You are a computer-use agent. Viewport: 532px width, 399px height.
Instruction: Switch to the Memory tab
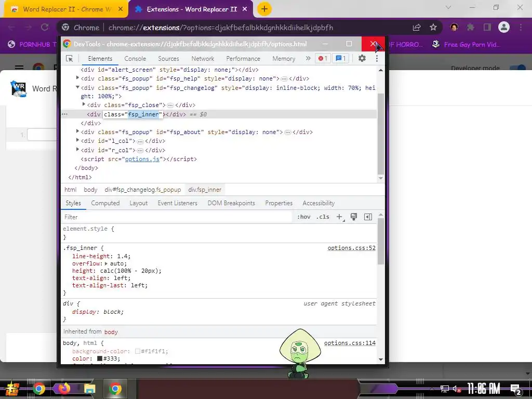point(284,59)
